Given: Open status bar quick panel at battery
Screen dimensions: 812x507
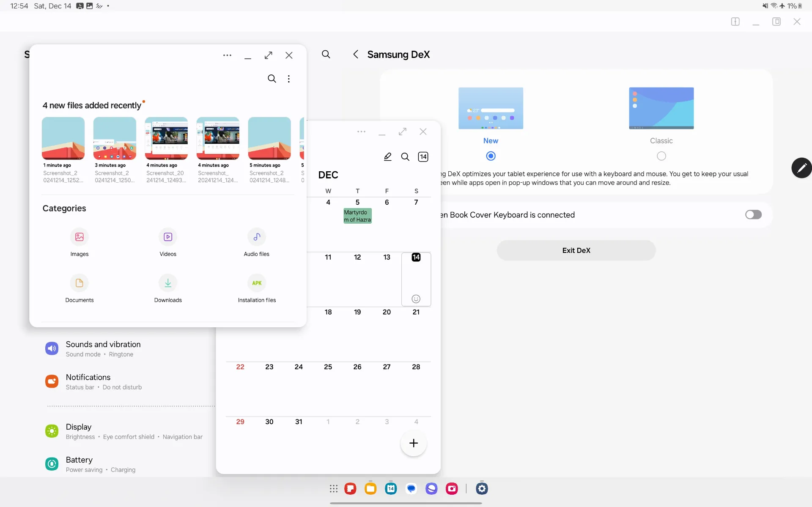Looking at the screenshot, I should click(x=794, y=6).
